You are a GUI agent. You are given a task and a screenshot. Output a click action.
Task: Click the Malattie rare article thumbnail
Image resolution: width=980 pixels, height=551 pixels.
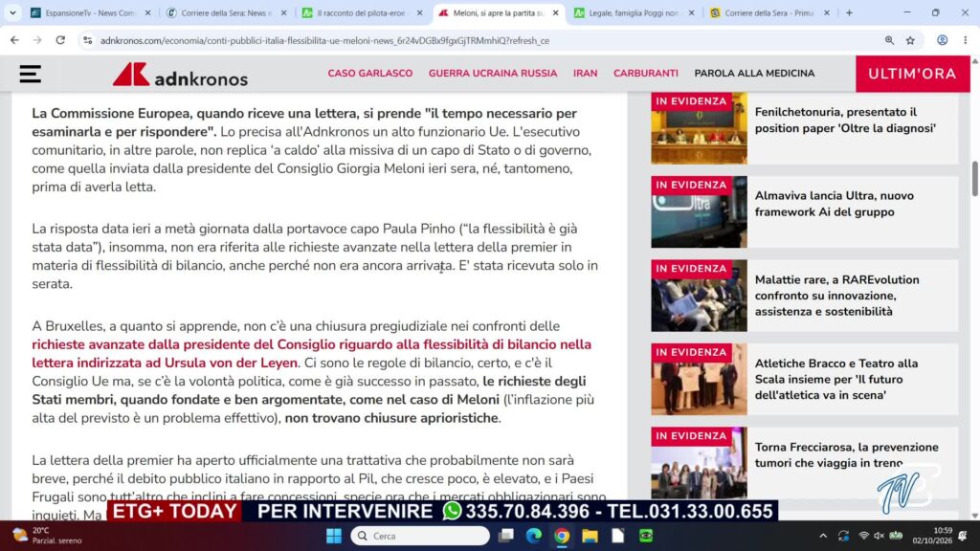point(699,297)
